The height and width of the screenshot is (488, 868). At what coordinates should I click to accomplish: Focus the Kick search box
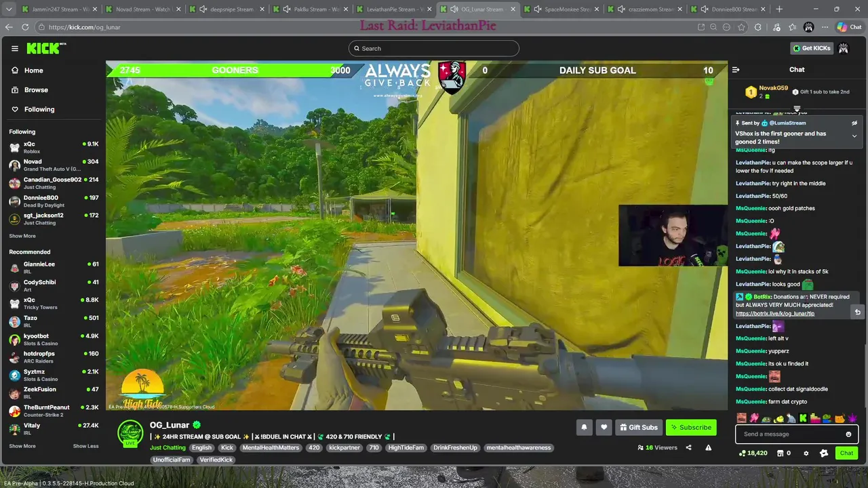434,48
